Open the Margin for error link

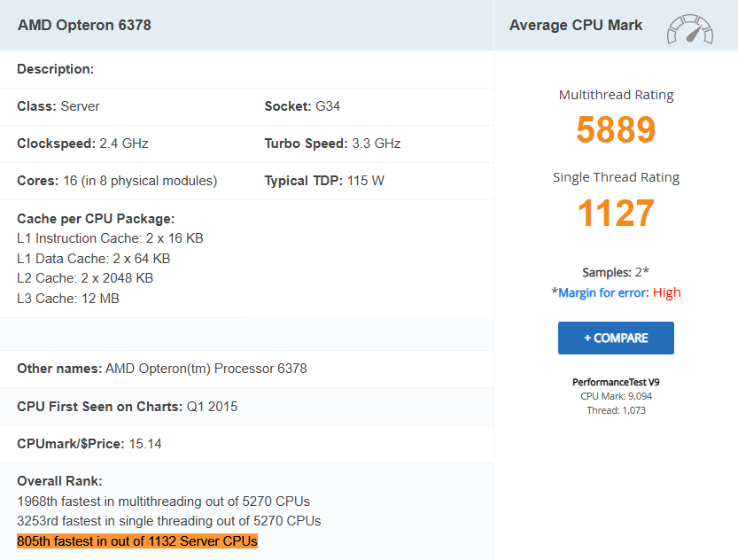click(603, 292)
